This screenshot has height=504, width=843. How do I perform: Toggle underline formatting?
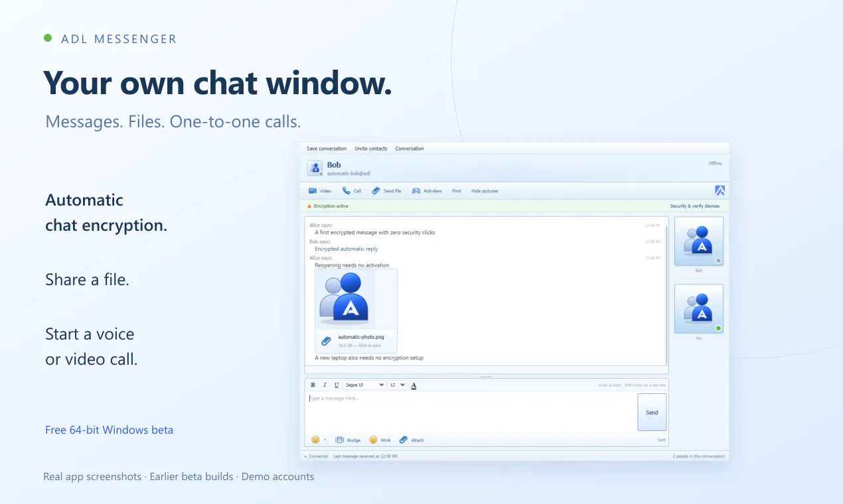pos(337,385)
